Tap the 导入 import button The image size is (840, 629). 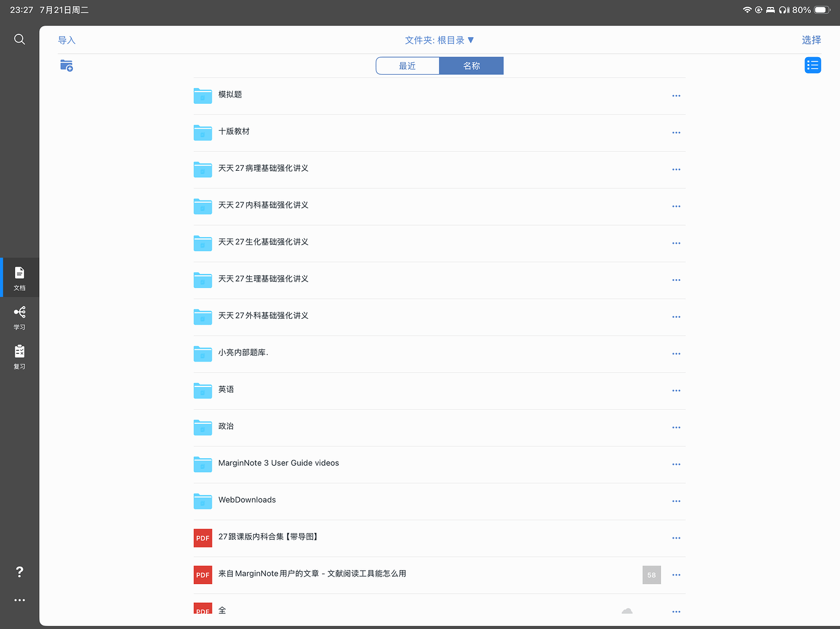66,40
